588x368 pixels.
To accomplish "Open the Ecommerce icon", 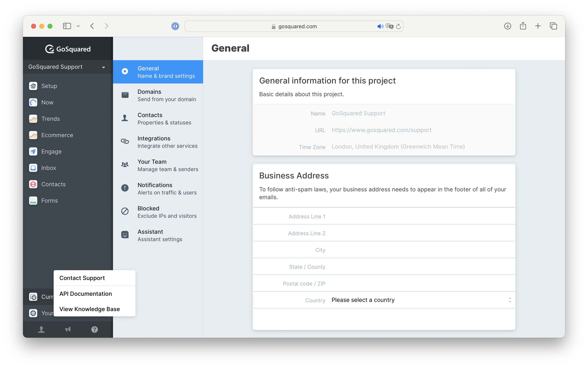I will (33, 135).
